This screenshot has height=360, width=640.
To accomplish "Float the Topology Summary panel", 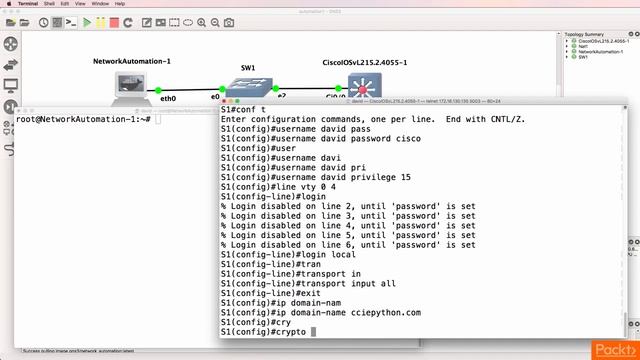I will tap(631, 34).
